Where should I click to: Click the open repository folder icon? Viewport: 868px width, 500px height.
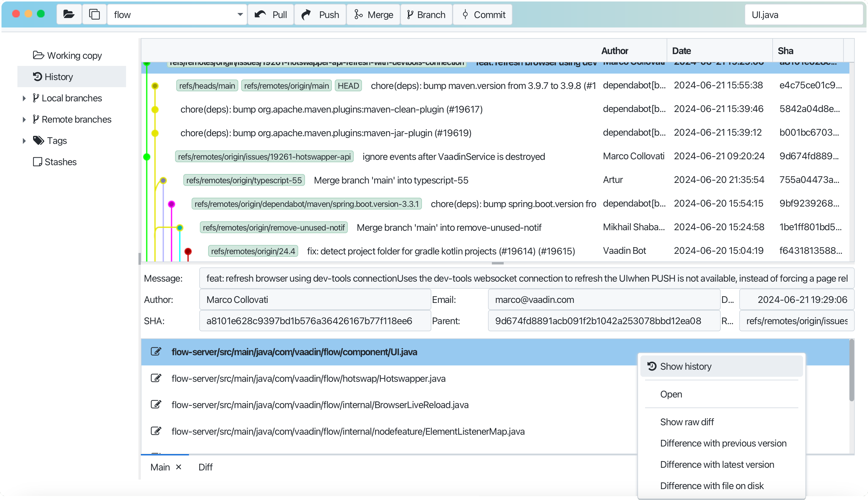pyautogui.click(x=69, y=14)
